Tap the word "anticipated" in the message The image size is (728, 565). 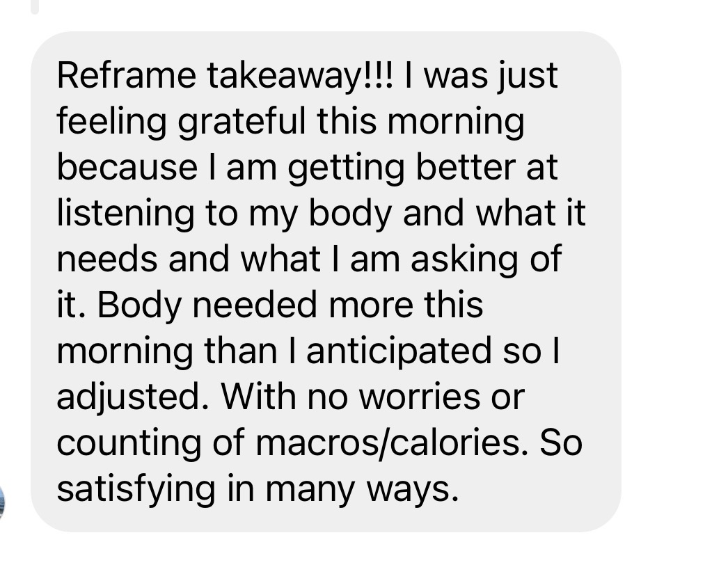click(398, 352)
